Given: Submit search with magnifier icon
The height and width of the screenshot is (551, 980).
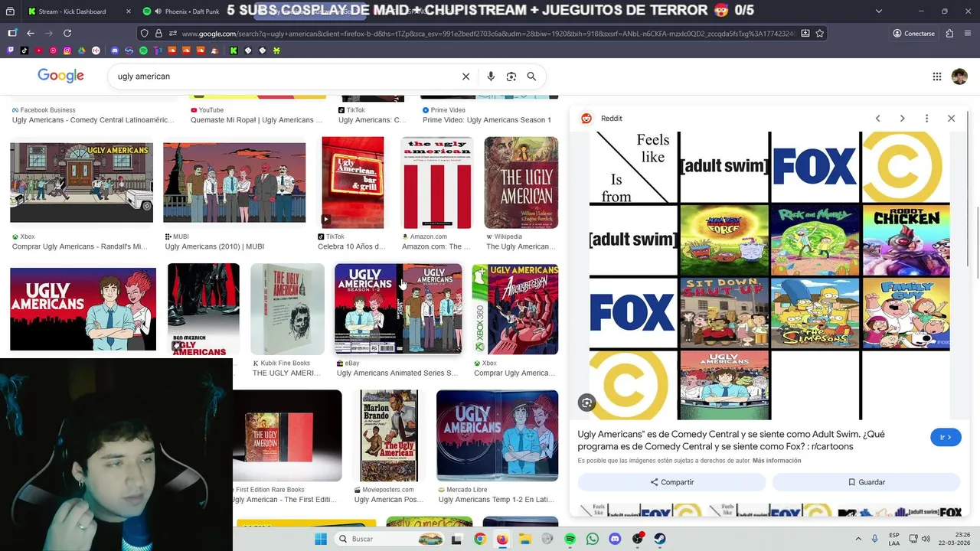Looking at the screenshot, I should [x=531, y=77].
